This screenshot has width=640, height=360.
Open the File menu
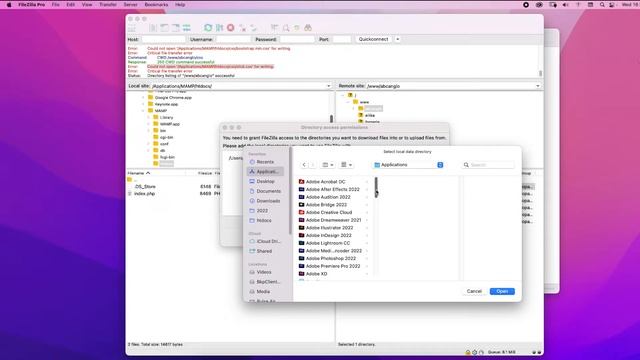[56, 5]
